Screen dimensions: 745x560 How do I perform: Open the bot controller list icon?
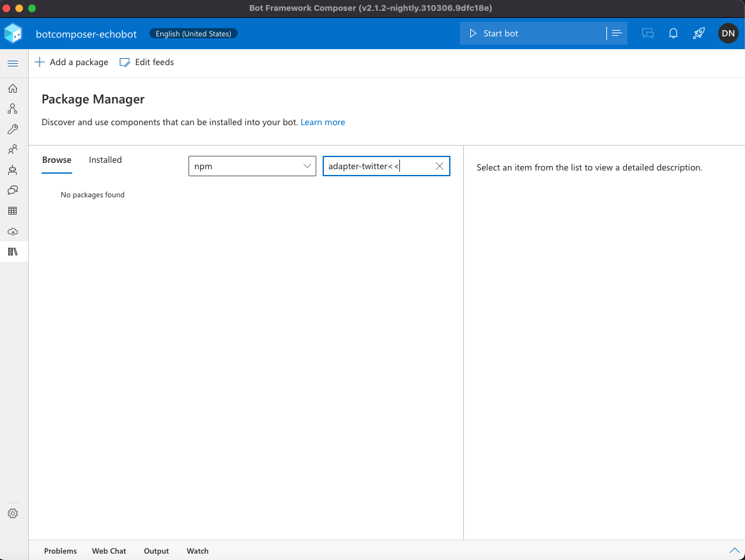pos(617,33)
